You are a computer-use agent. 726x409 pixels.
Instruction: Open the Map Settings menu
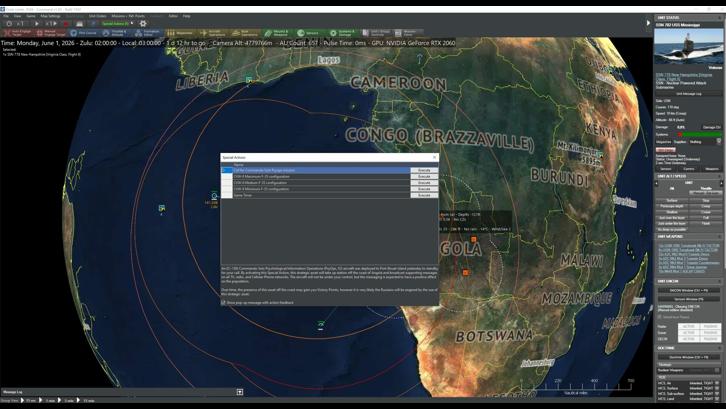(x=50, y=16)
